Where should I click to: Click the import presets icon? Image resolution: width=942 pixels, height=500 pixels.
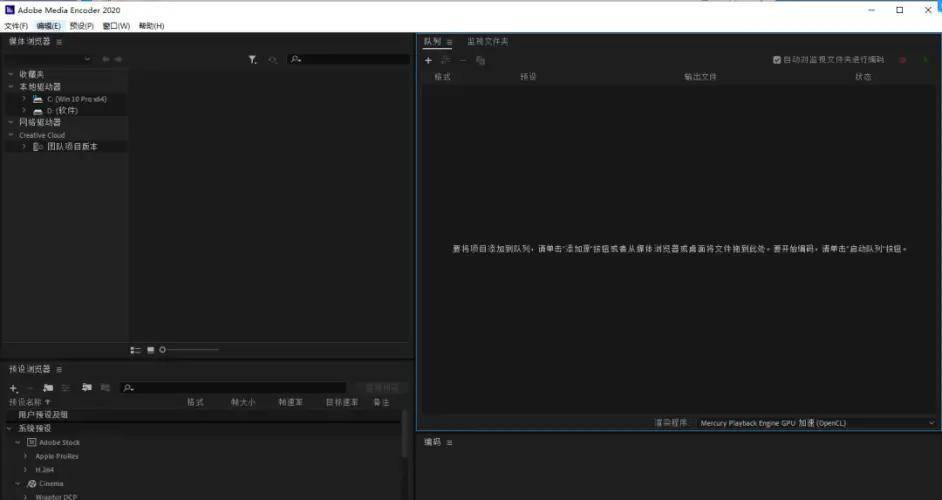click(87, 388)
